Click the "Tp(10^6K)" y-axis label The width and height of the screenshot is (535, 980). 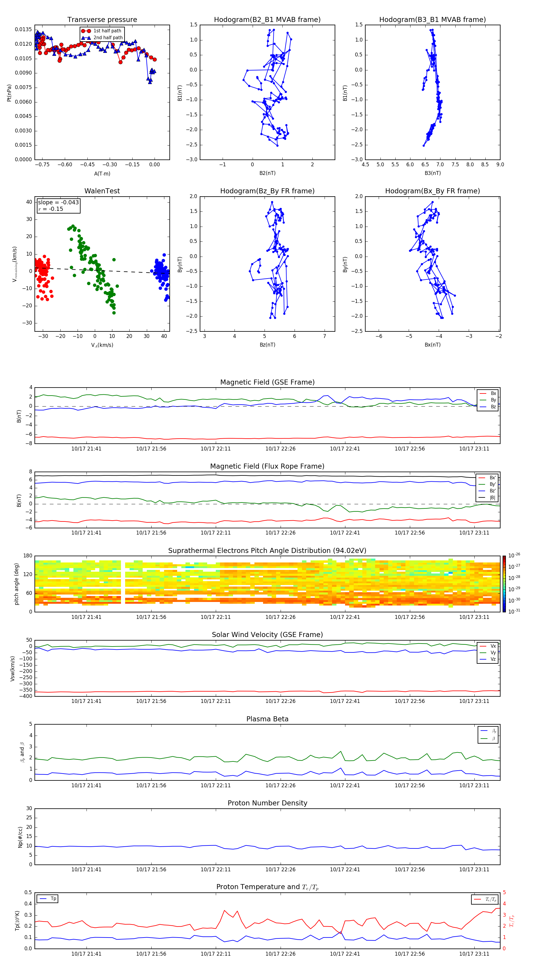click(17, 921)
